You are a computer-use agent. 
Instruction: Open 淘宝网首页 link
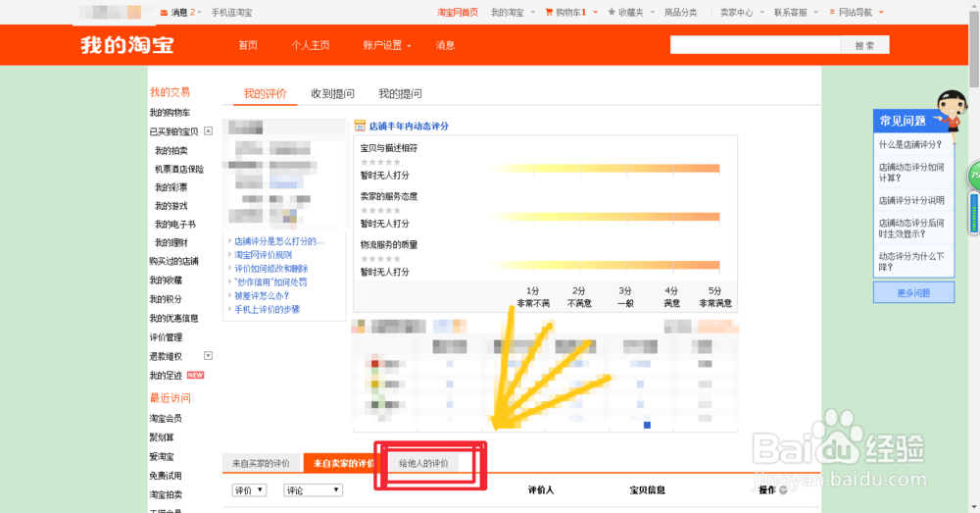point(458,12)
